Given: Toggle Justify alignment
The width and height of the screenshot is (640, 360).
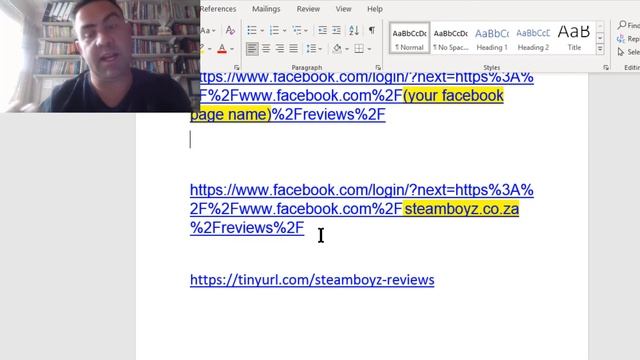Looking at the screenshot, I should pos(293,49).
